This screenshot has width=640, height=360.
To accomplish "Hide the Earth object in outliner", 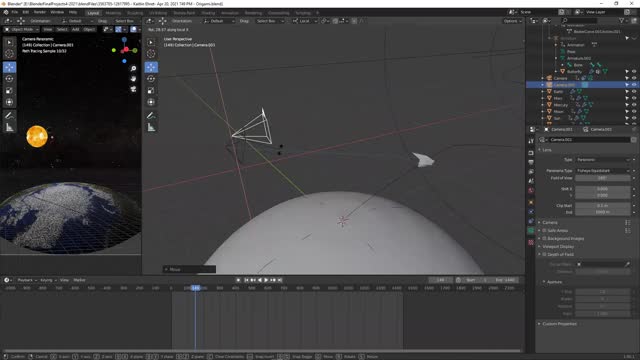I will [634, 91].
